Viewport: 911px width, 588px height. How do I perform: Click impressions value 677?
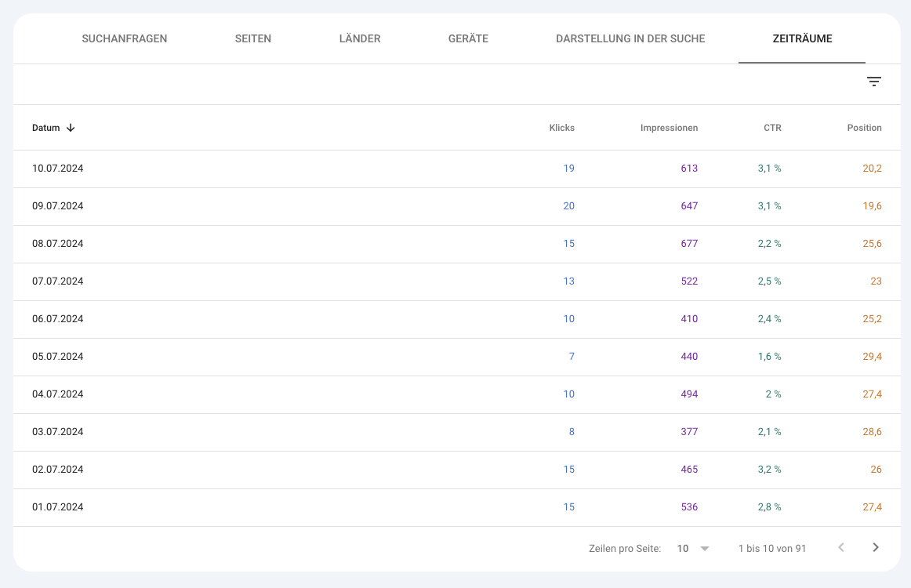pyautogui.click(x=689, y=244)
